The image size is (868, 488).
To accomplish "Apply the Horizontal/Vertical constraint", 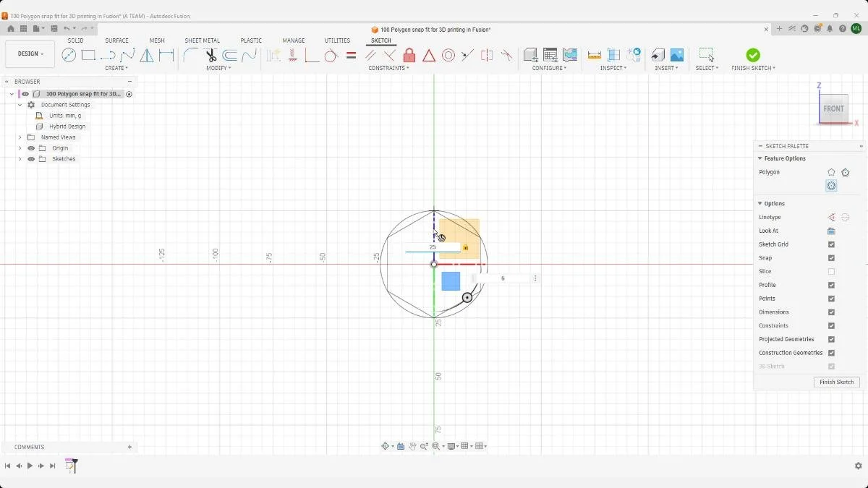I will [x=292, y=55].
